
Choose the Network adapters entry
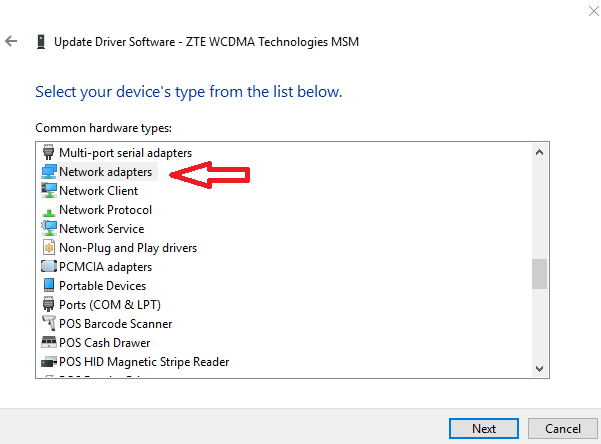(105, 172)
